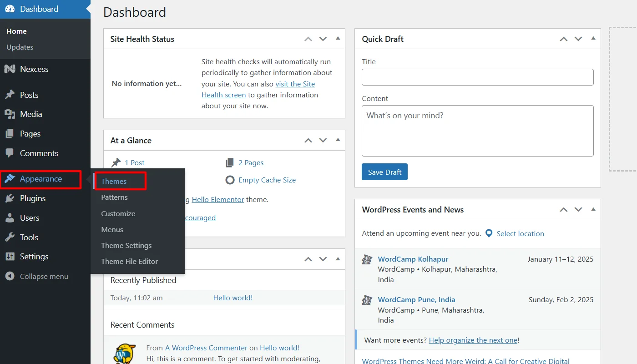Move Quick Draft panel up
This screenshot has height=364, width=637.
(564, 39)
